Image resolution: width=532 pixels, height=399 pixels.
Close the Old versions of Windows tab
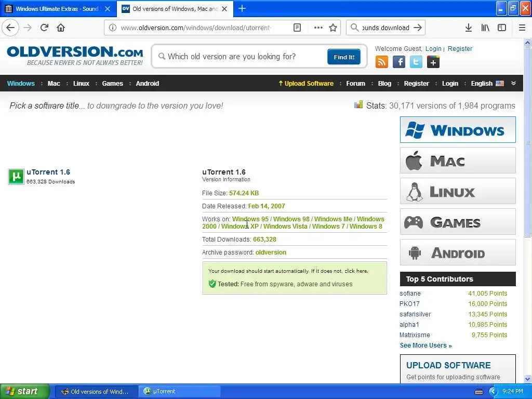pyautogui.click(x=224, y=9)
